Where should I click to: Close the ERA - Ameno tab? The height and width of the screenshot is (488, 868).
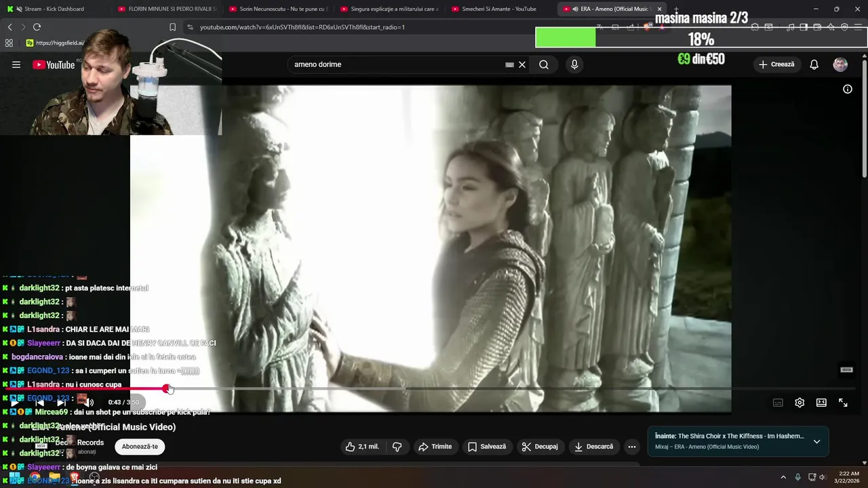tap(659, 9)
